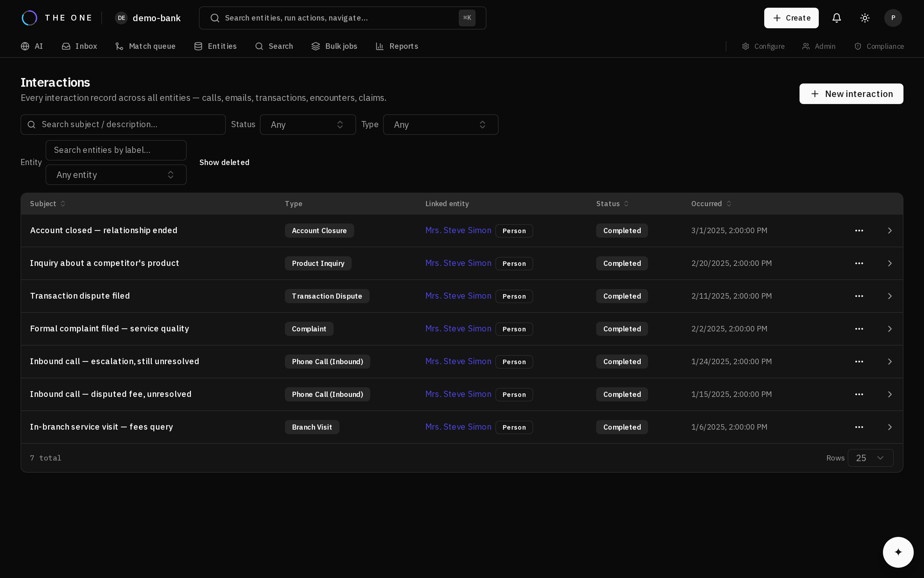Click the New interaction button
The width and height of the screenshot is (924, 578).
(851, 94)
